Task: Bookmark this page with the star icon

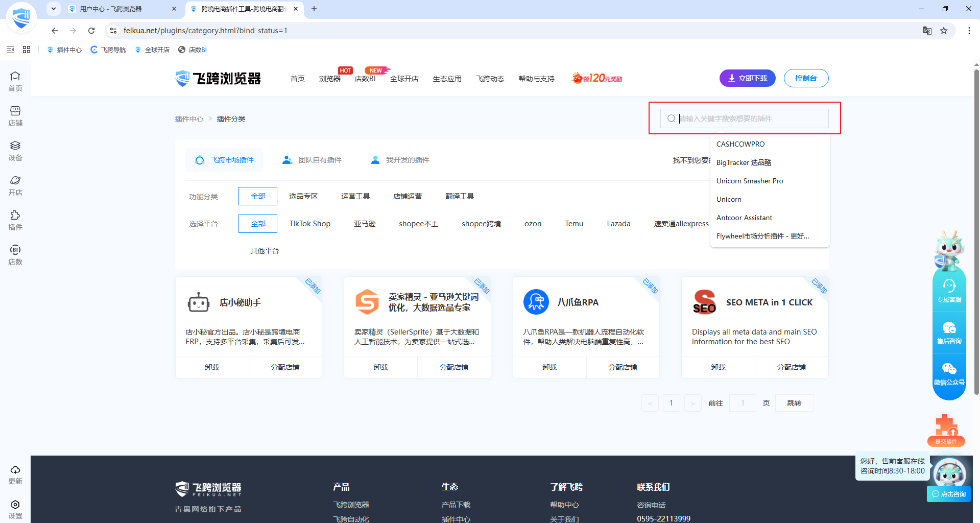Action: tap(944, 31)
